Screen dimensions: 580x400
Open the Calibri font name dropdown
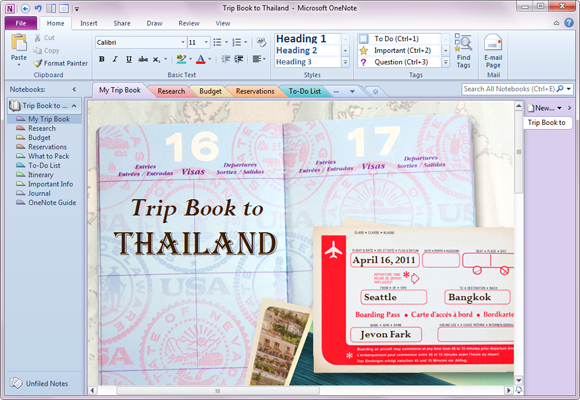point(183,42)
